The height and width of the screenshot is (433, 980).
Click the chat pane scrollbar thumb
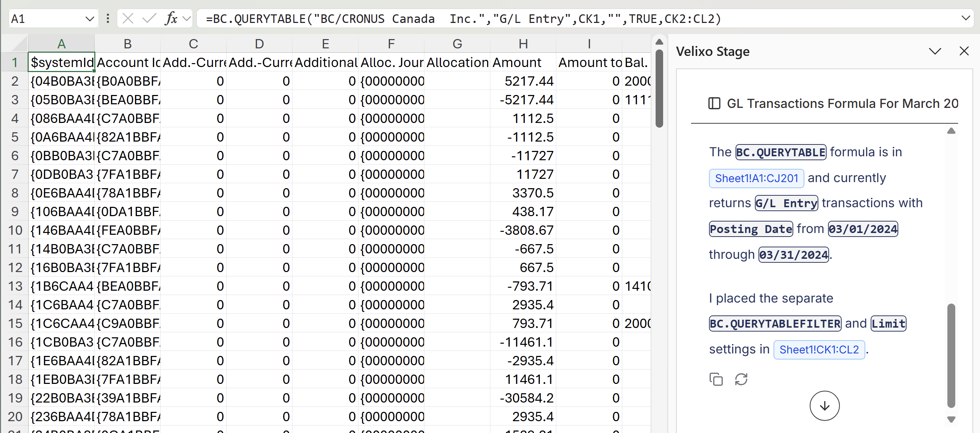coord(951,356)
